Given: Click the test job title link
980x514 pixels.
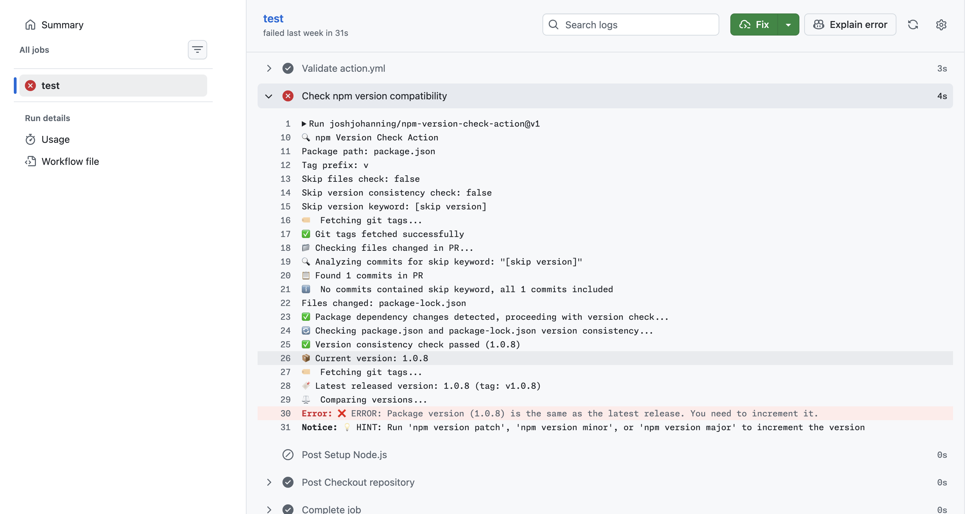Looking at the screenshot, I should (273, 19).
